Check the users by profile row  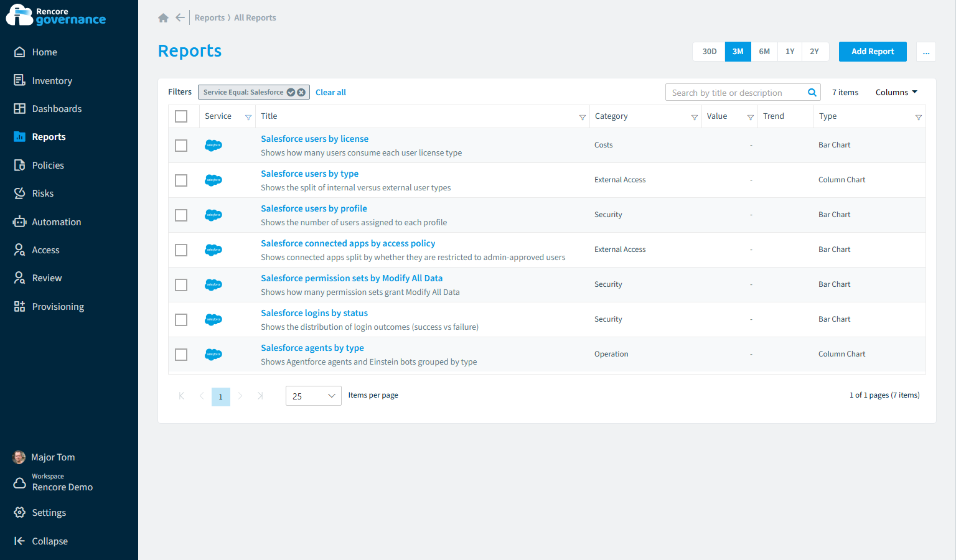pos(181,215)
